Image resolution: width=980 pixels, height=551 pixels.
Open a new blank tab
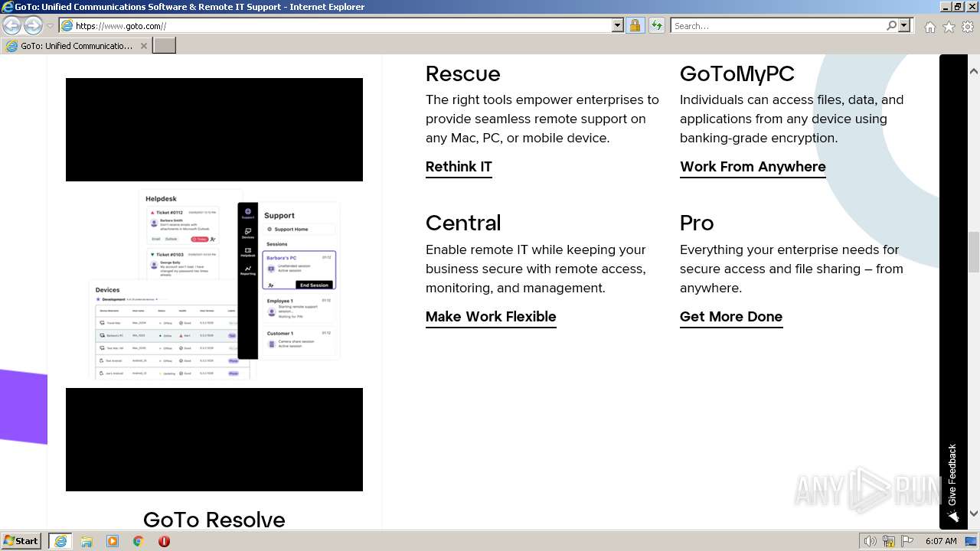tap(165, 46)
